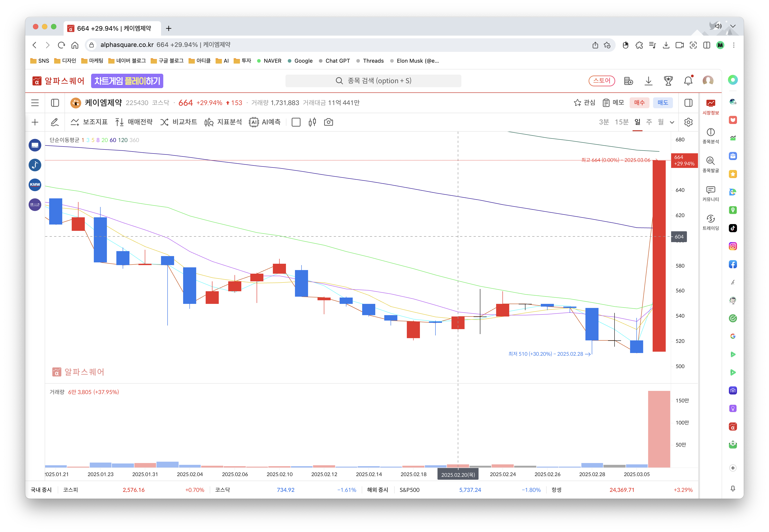
Task: Open 지표분석 indicator analysis
Action: 223,122
